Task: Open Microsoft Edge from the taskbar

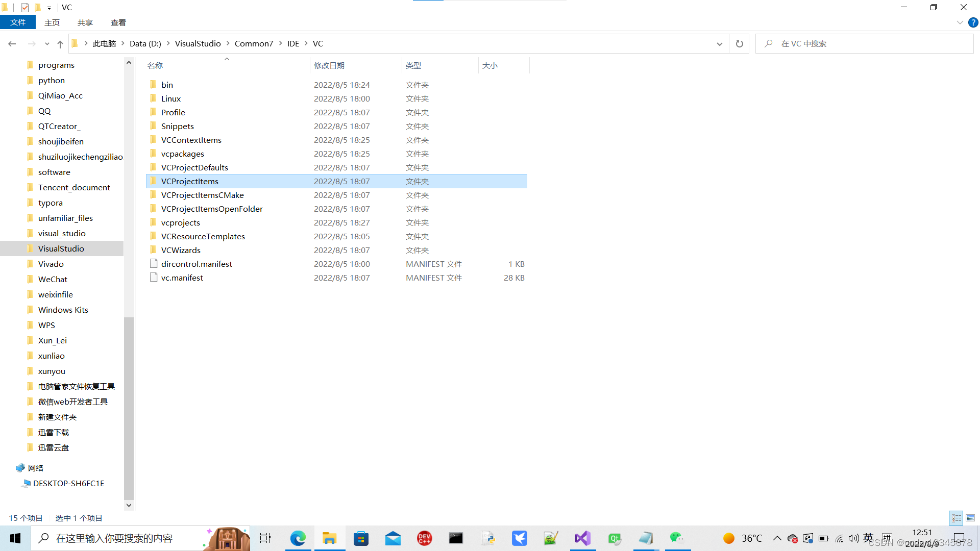Action: 298,538
